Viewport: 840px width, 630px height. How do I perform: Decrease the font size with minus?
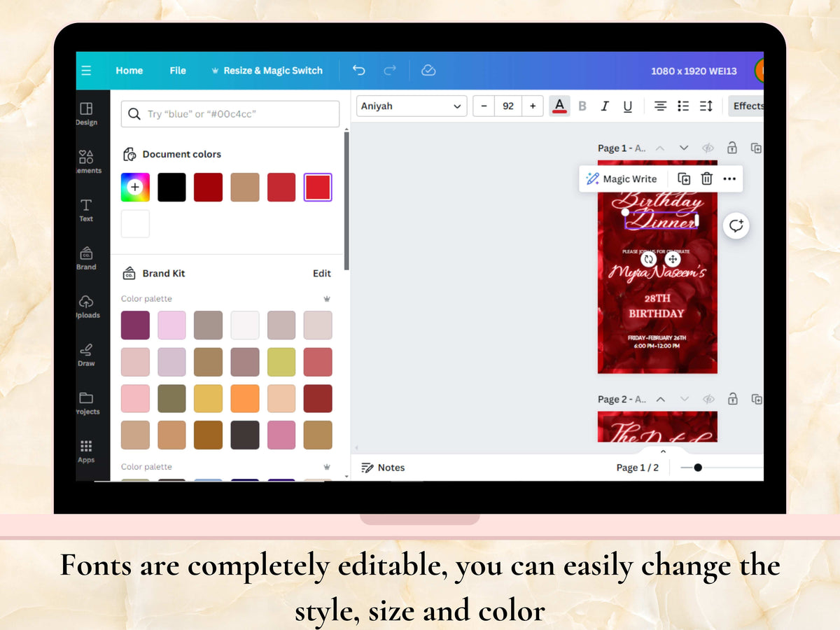[x=484, y=106]
